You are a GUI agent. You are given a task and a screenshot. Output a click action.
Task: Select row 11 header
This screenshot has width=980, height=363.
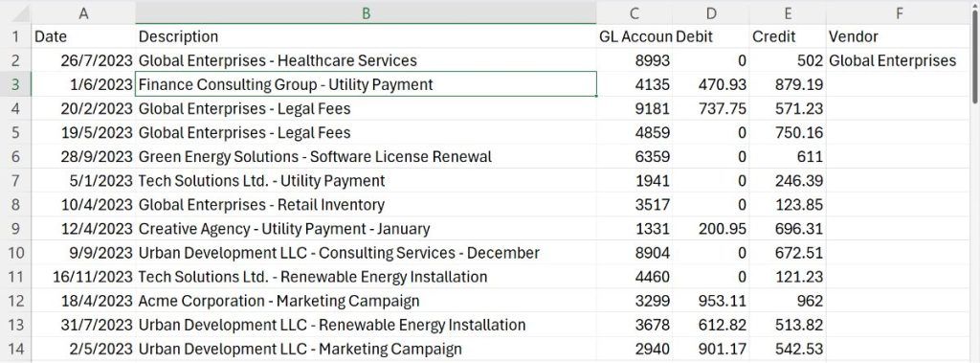15,277
